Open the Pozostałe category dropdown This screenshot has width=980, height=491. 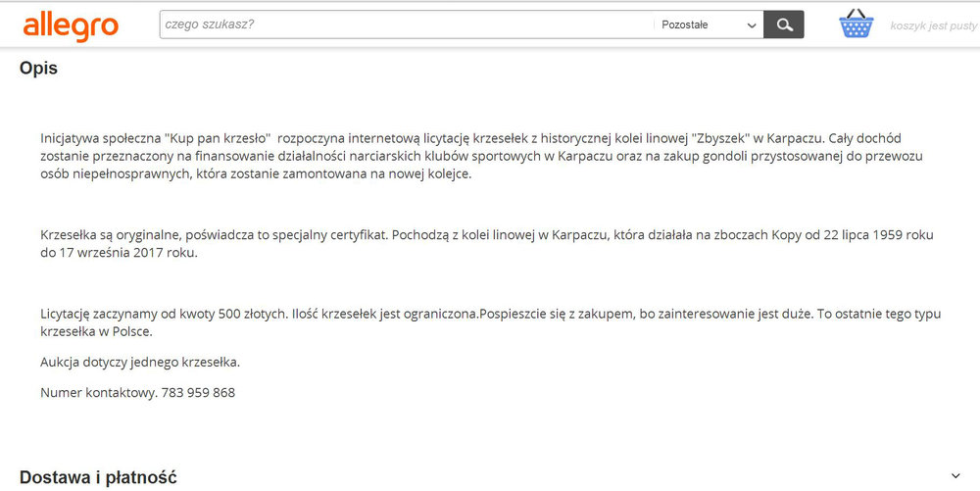709,25
